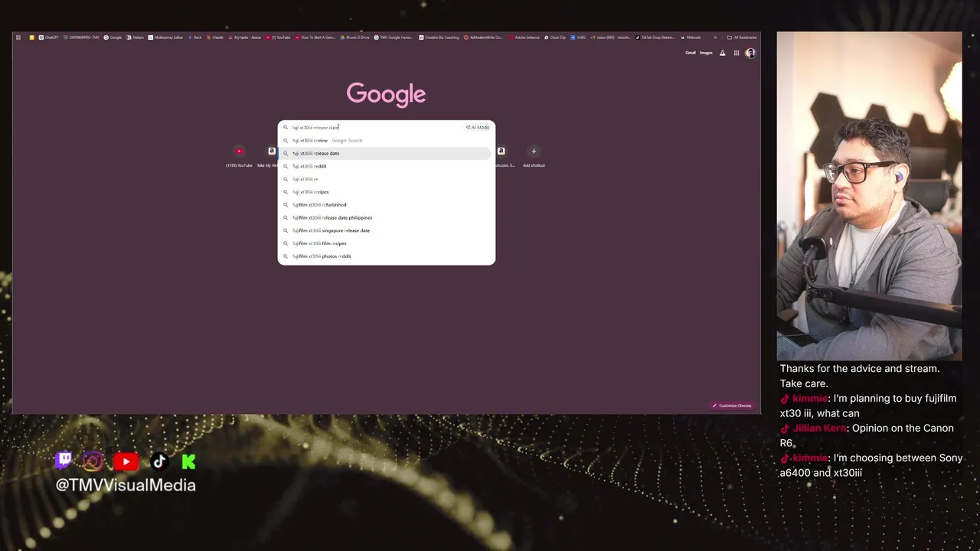Select suggestion "fujifilm xt30iii photos reddit"

tap(387, 256)
